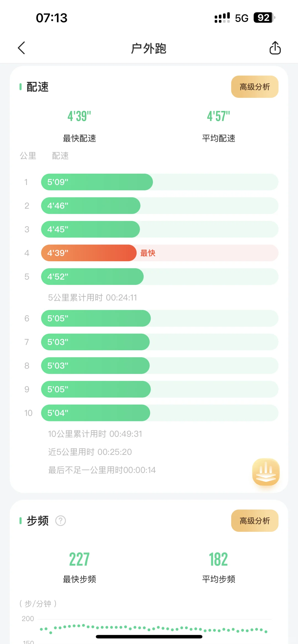Tap the average cadence value 182
This screenshot has width=298, height=644.
pos(219,559)
